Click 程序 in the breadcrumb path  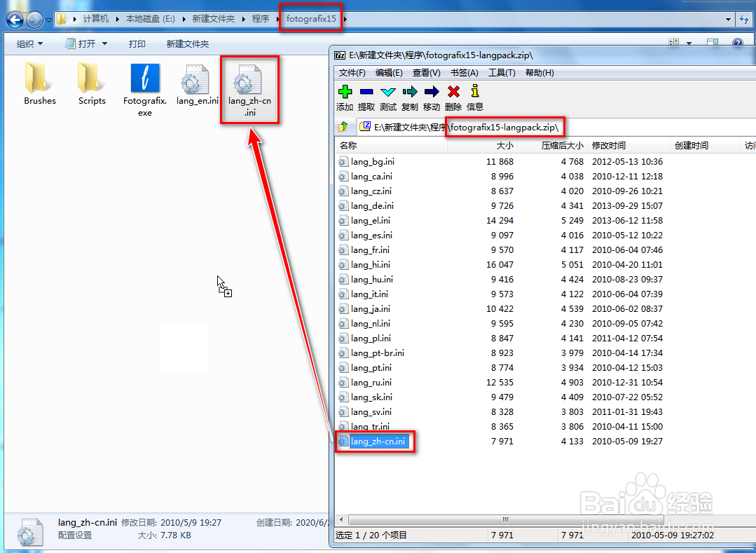(x=261, y=20)
